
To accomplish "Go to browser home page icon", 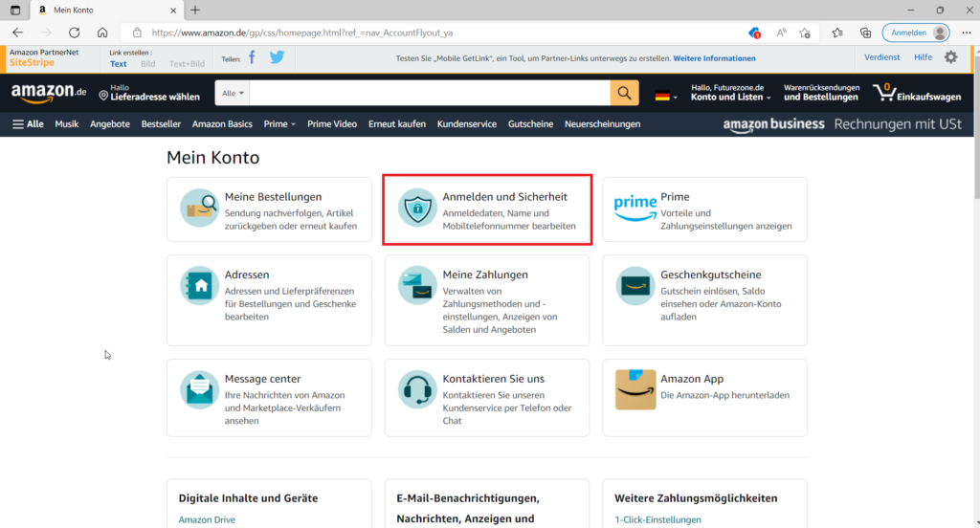I will (102, 33).
